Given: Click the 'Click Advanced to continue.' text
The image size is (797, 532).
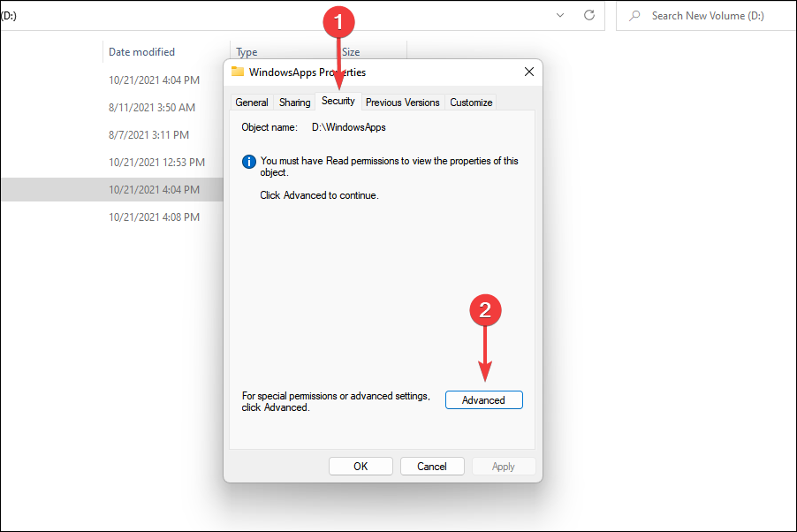Looking at the screenshot, I should point(319,195).
